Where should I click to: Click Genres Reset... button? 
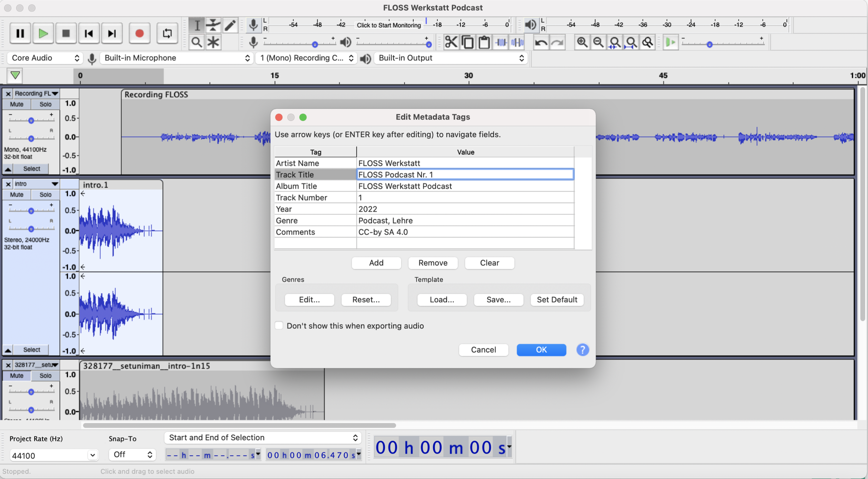pos(366,300)
